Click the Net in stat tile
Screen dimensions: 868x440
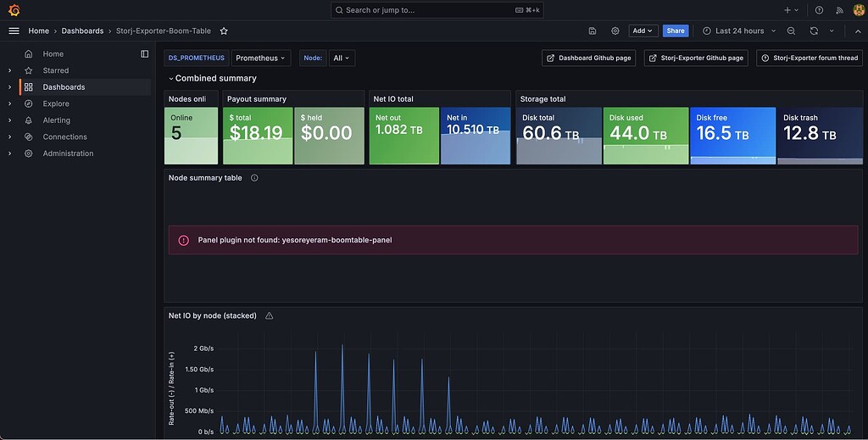coord(476,136)
